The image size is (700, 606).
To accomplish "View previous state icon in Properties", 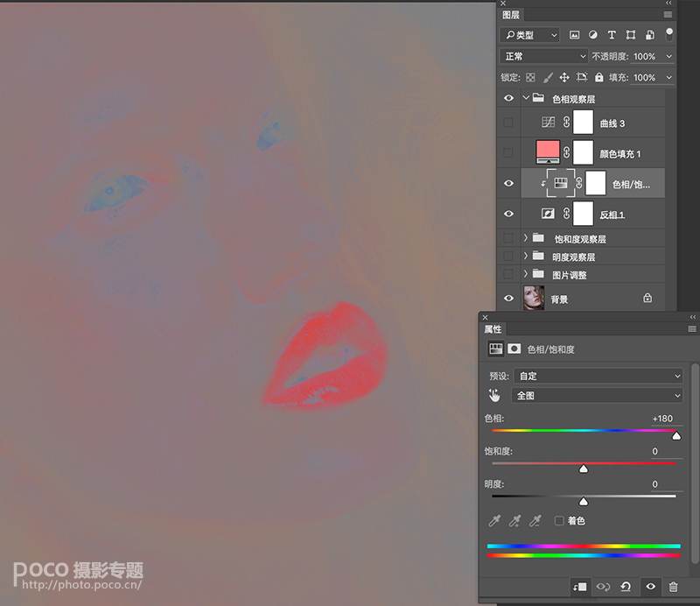I will tap(603, 587).
